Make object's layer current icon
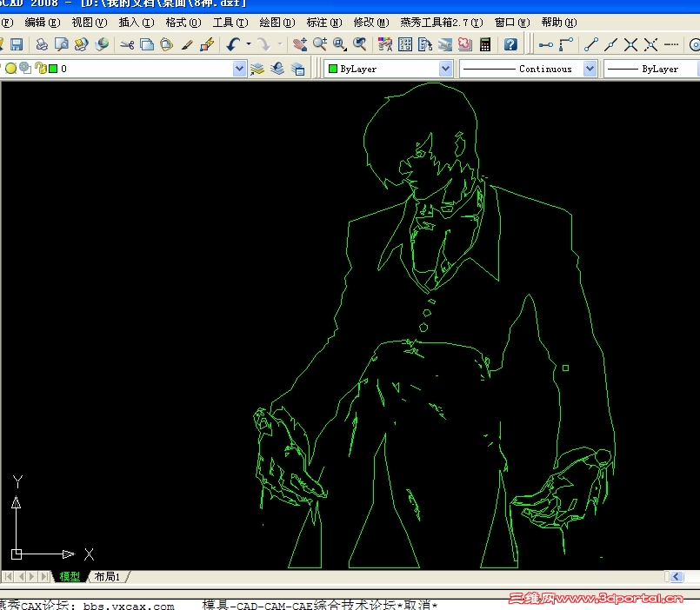The width and height of the screenshot is (700, 610). click(257, 69)
